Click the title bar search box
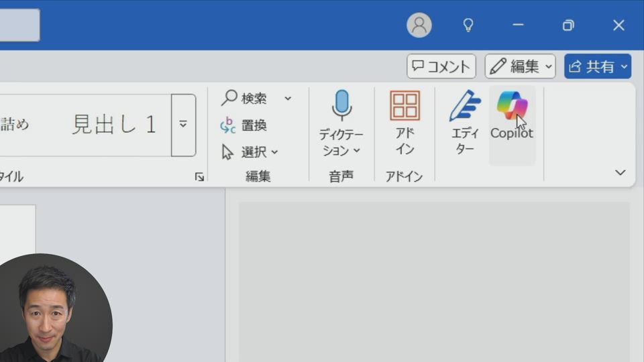 19,25
